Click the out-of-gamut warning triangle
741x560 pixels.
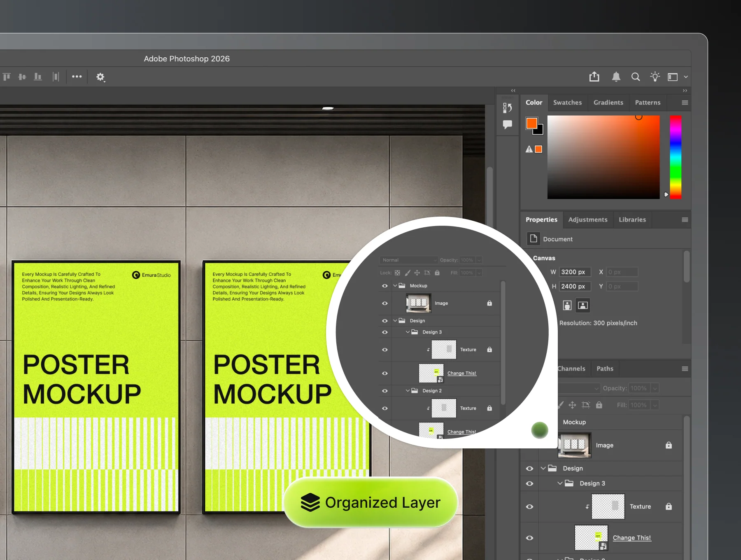pos(529,149)
